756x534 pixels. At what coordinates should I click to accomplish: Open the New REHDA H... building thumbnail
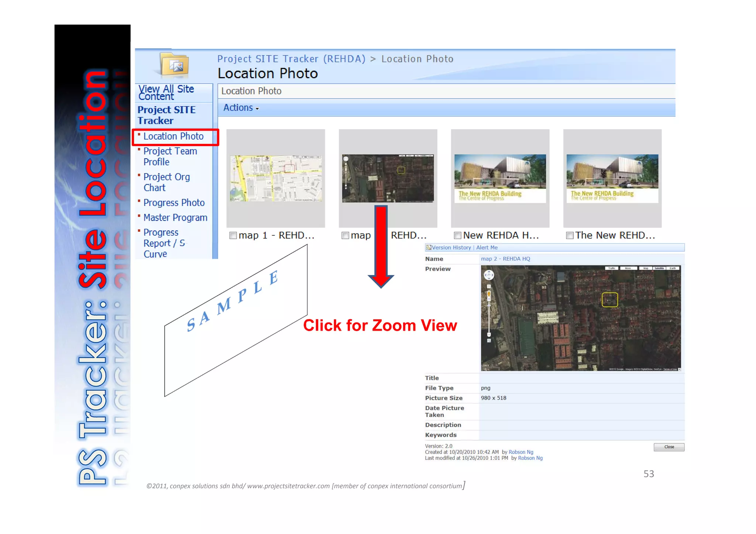[500, 179]
